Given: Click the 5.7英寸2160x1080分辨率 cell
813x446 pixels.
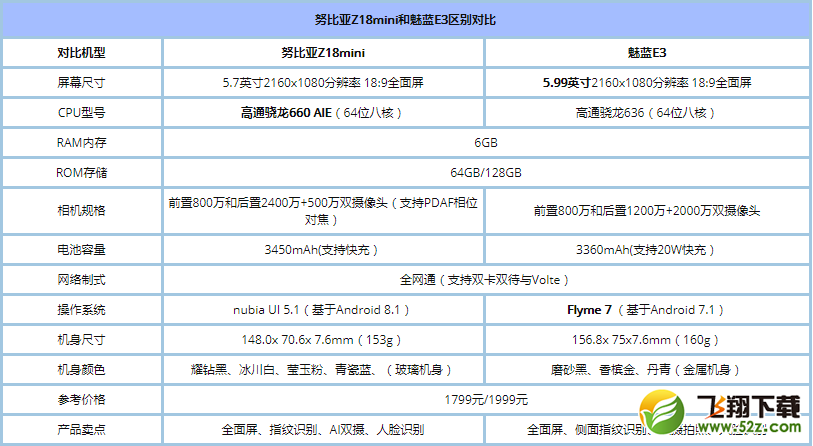Looking at the screenshot, I should (x=324, y=82).
